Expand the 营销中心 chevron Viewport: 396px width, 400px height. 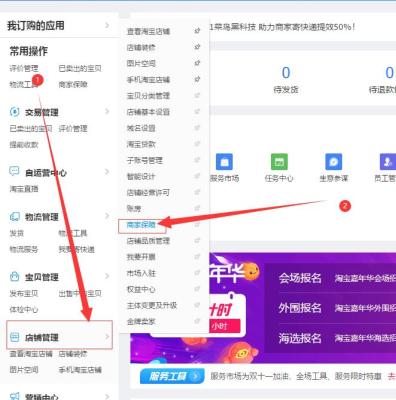(107, 396)
